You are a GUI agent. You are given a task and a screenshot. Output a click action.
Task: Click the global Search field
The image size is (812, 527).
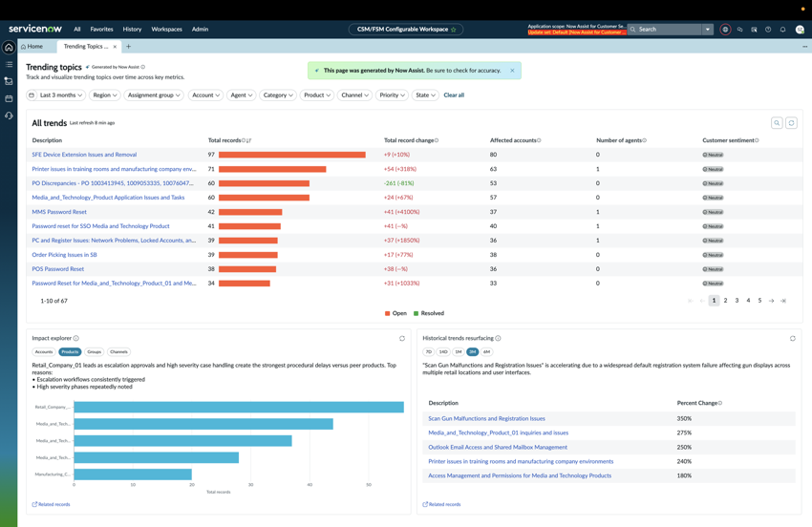665,30
